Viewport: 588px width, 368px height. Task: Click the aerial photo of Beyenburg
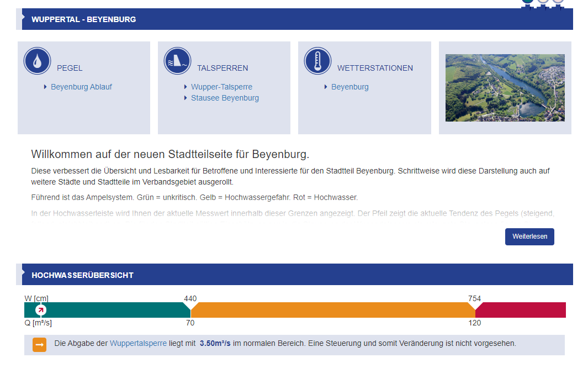[x=505, y=88]
